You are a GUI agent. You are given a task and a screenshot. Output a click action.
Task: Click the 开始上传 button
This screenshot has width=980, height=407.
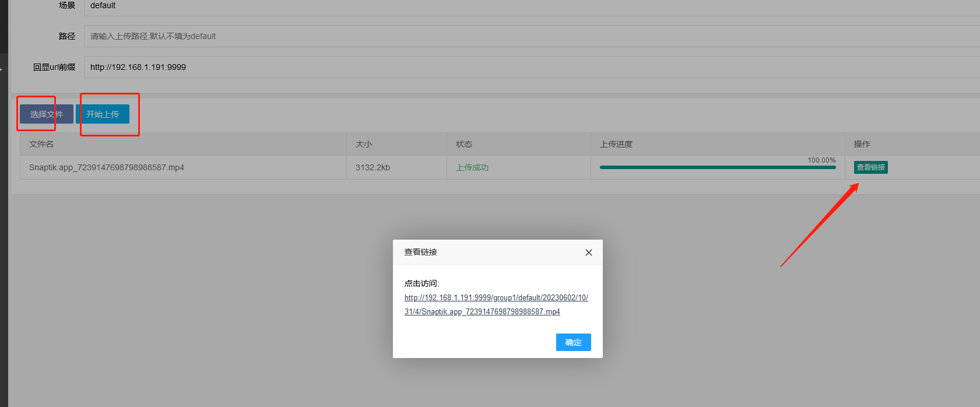coord(103,114)
